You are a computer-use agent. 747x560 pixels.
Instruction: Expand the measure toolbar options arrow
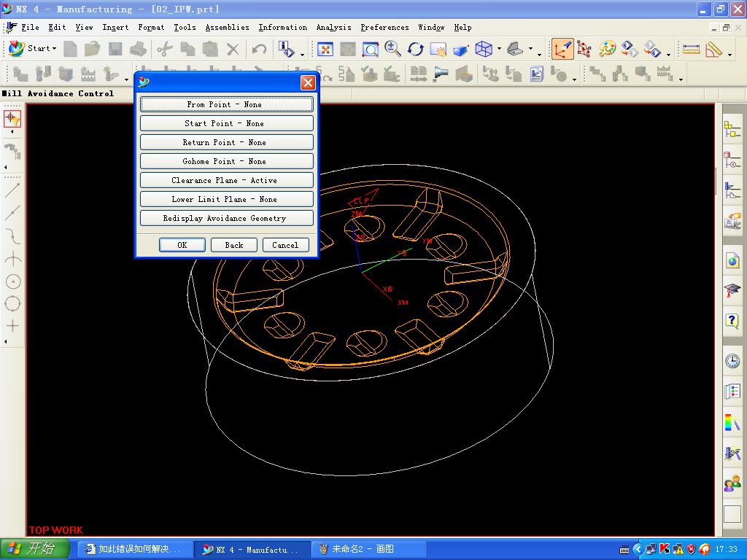pos(729,55)
